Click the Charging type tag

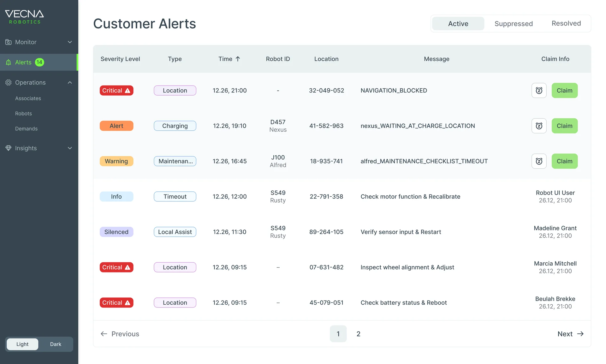tap(175, 126)
